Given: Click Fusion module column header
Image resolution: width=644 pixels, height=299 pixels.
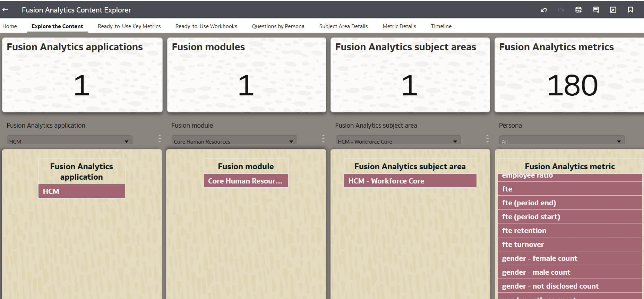Looking at the screenshot, I should [x=246, y=166].
